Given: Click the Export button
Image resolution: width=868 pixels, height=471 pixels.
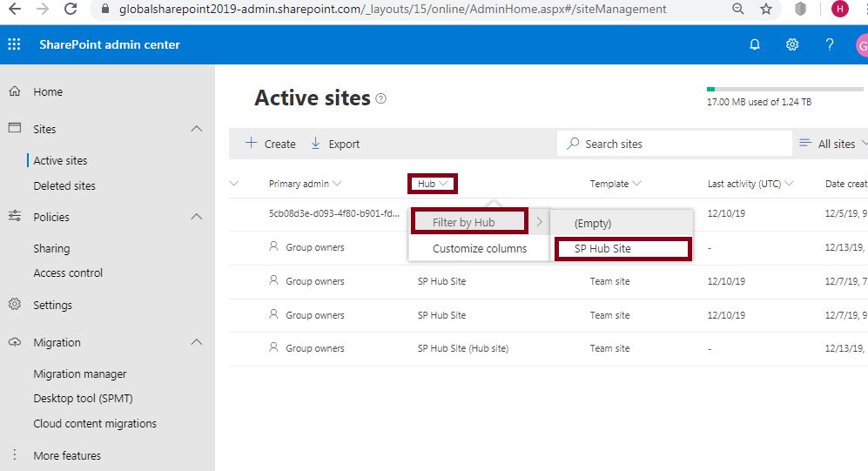Looking at the screenshot, I should [x=335, y=144].
